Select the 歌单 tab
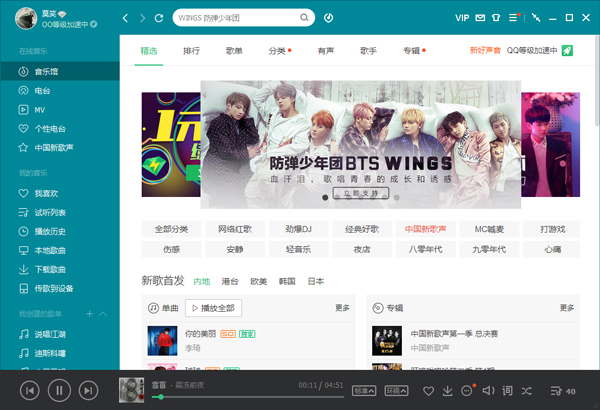600x410 pixels. (234, 51)
